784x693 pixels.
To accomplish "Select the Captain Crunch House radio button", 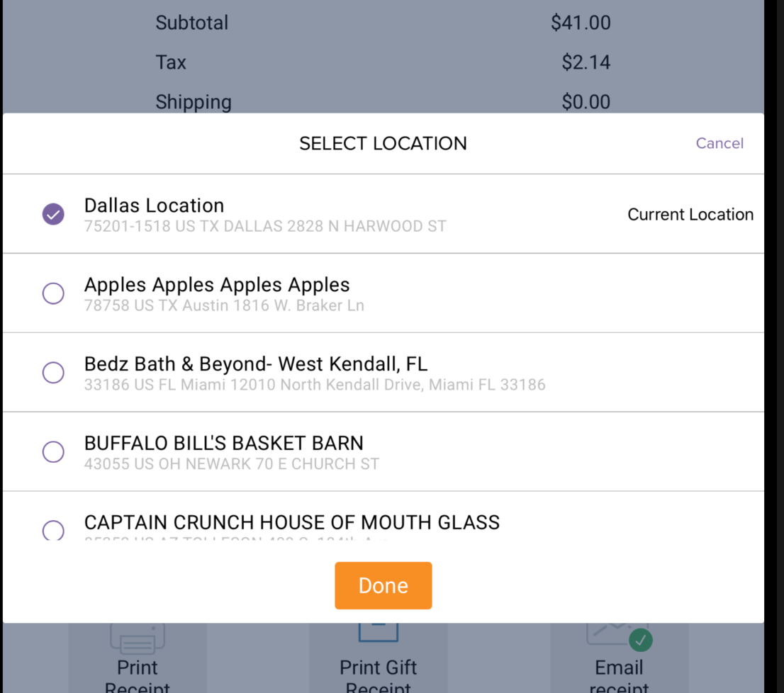I will point(53,530).
